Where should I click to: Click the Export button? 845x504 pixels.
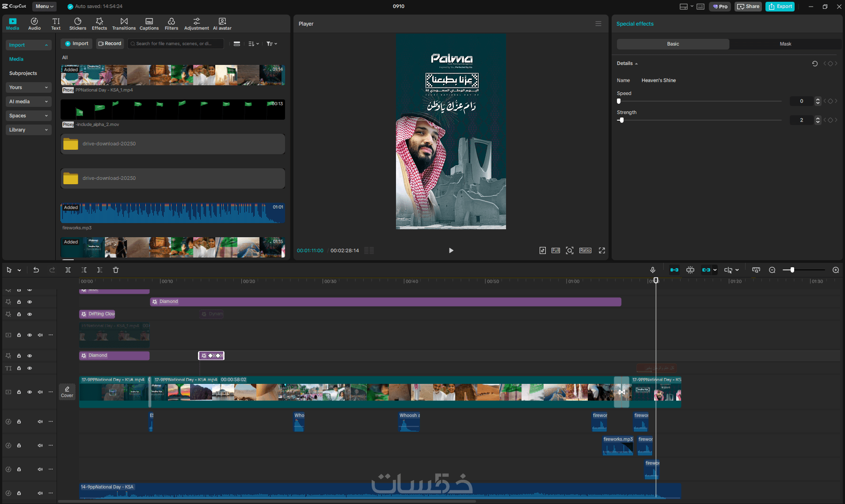point(780,7)
